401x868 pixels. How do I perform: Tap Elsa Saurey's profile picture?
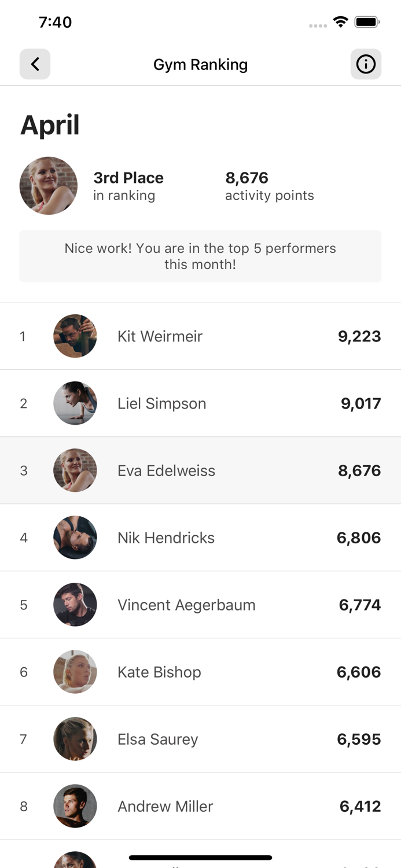(75, 739)
